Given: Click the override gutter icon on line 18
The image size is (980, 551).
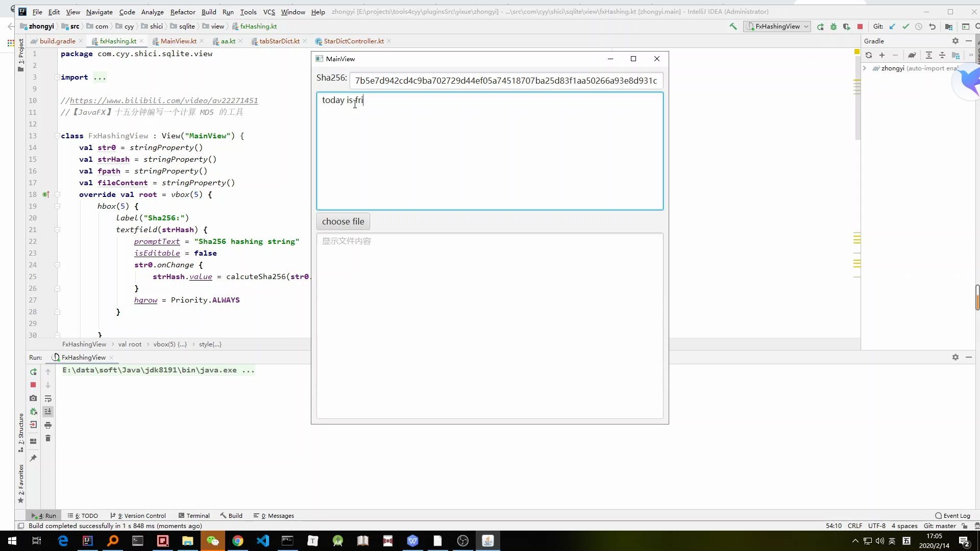Looking at the screenshot, I should tap(46, 194).
